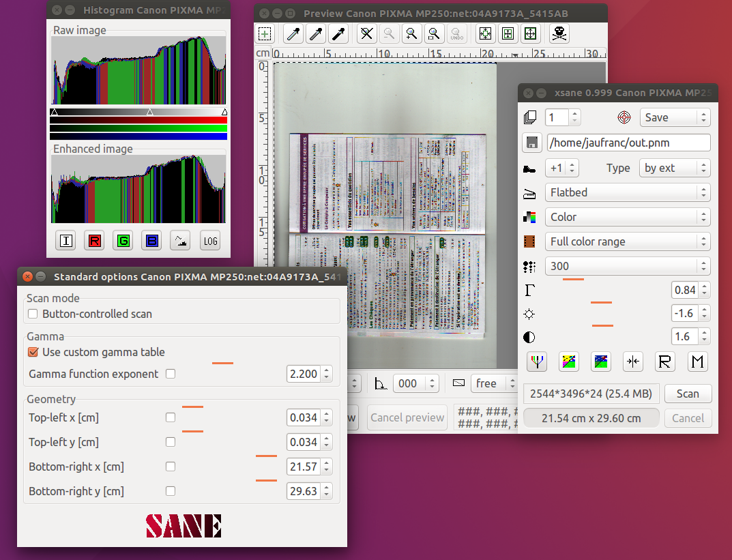Image resolution: width=732 pixels, height=560 pixels.
Task: Open the Flatbed scan source dropdown
Action: coord(628,192)
